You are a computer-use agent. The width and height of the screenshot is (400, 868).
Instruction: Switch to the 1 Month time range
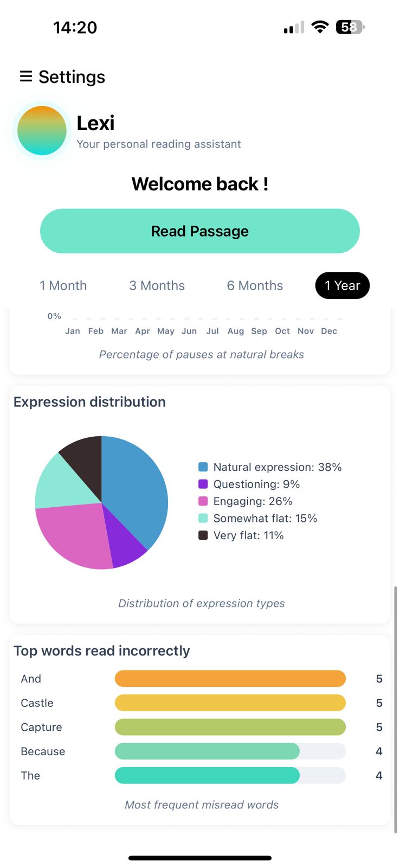[63, 285]
